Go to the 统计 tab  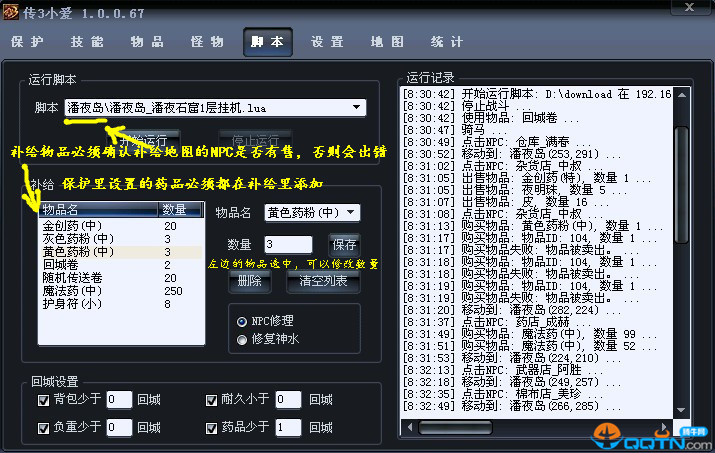click(x=446, y=42)
